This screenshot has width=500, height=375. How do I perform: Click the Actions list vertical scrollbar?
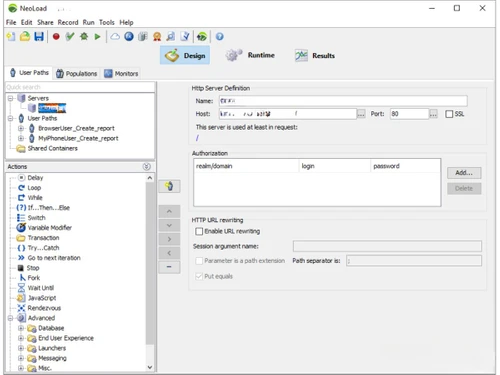150,263
